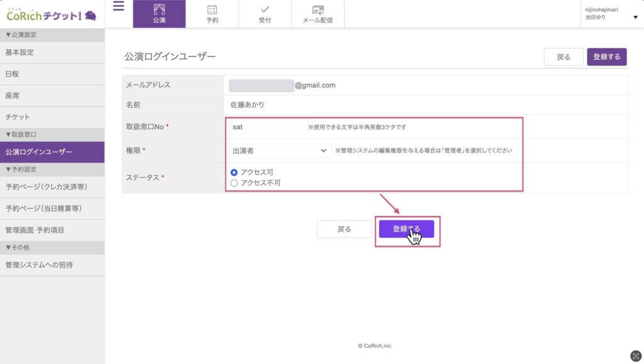Viewport: 644px width, 364px height.
Task: Open the 受付 checkmark icon tab
Action: pyautogui.click(x=265, y=14)
